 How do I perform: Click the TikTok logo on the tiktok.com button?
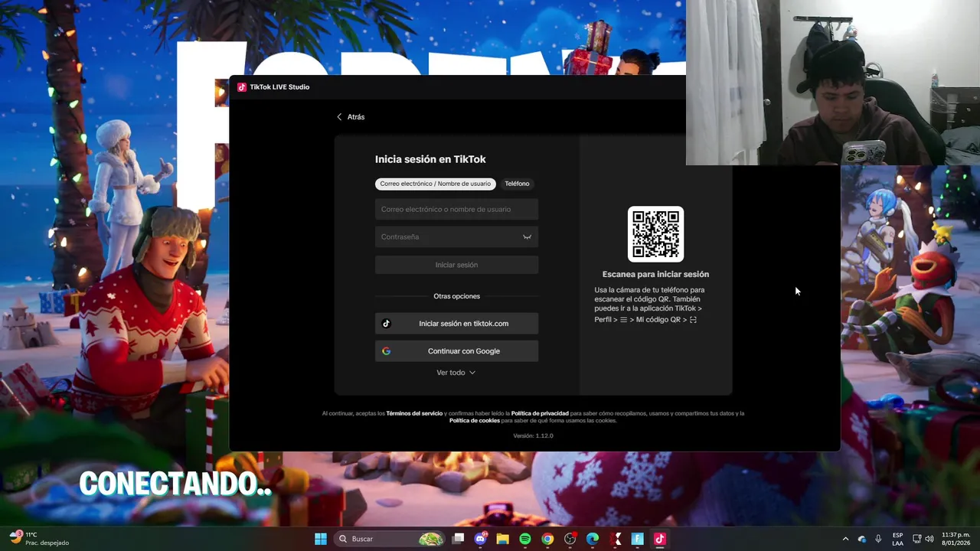click(x=386, y=324)
